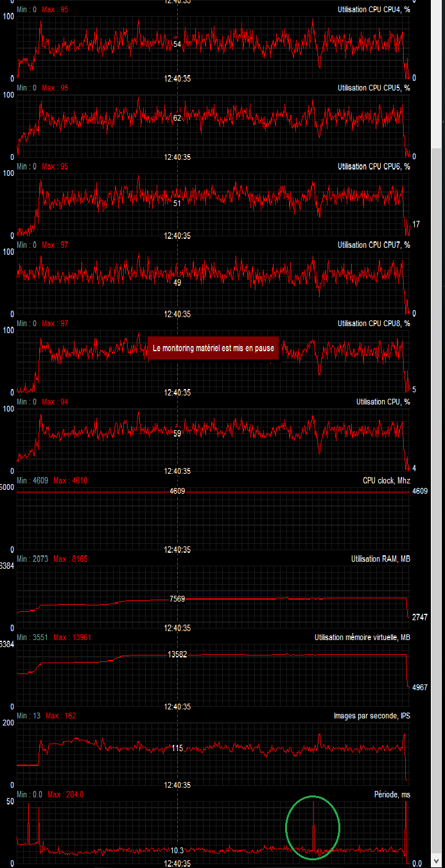Viewport: 445px width, 868px height.
Task: Click the scroll down arrow of the scrollbar
Action: point(436,861)
